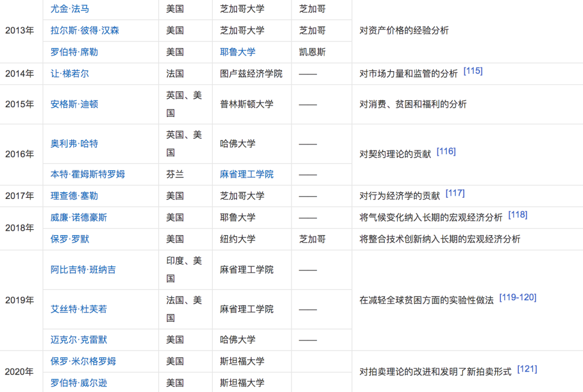This screenshot has width=583, height=392.
Task: Select the 2020年 year cell
Action: click(21, 372)
